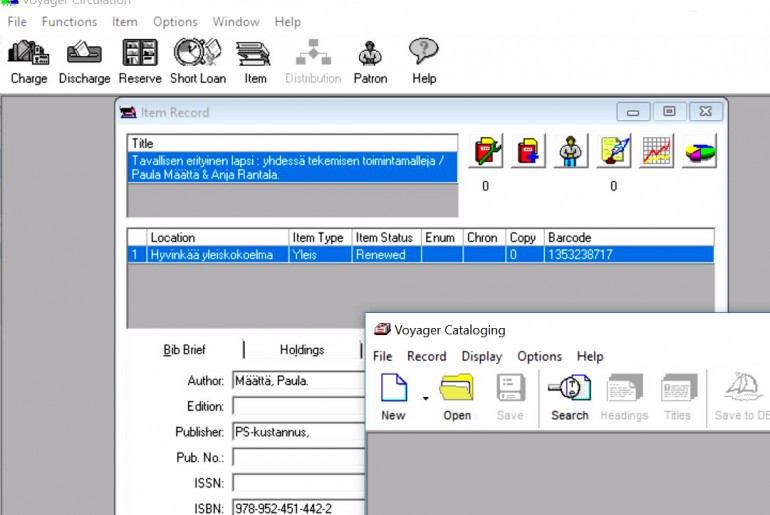This screenshot has width=770, height=515.
Task: Open the File menu in Voyager Circulation
Action: point(17,22)
